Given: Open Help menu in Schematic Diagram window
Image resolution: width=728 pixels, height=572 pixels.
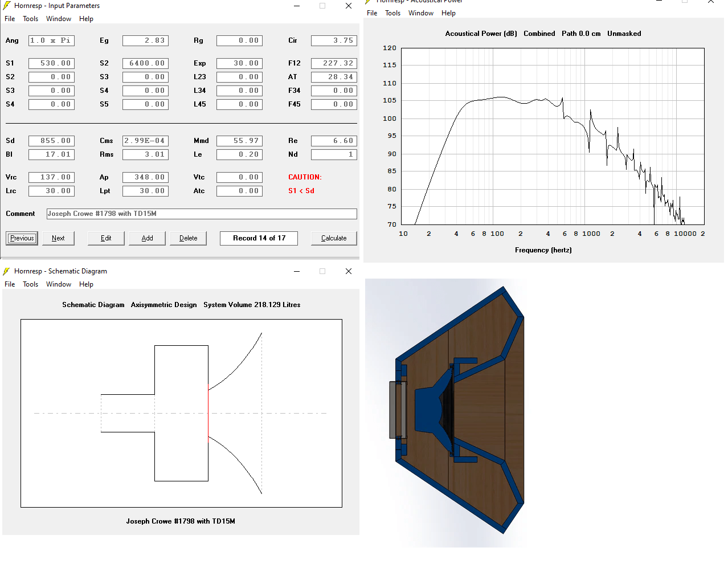Looking at the screenshot, I should click(x=86, y=284).
